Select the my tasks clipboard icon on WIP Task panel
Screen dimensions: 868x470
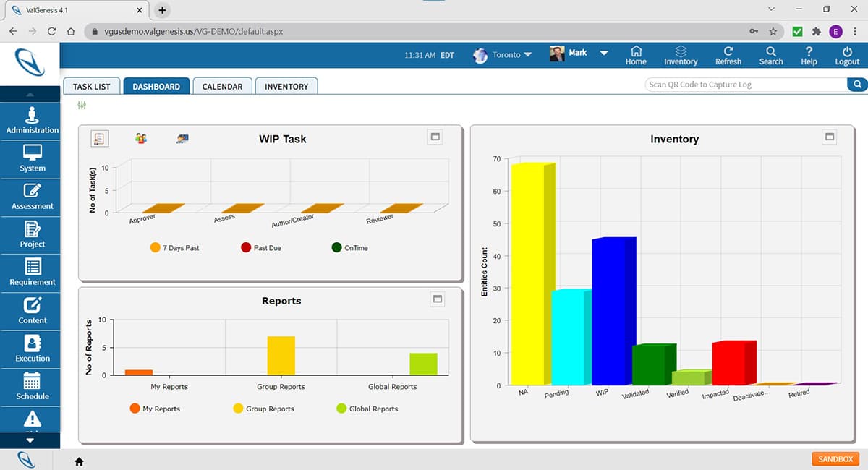[x=99, y=138]
